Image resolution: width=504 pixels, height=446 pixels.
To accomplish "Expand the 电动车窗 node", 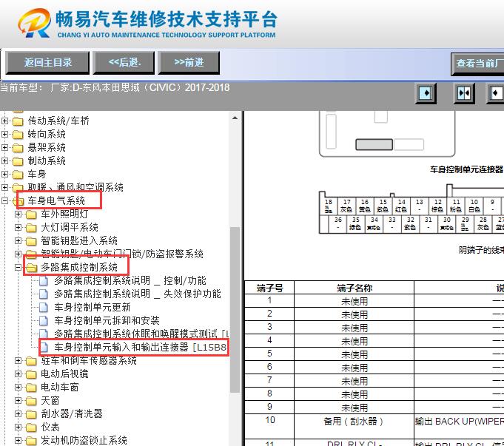I will [18, 387].
